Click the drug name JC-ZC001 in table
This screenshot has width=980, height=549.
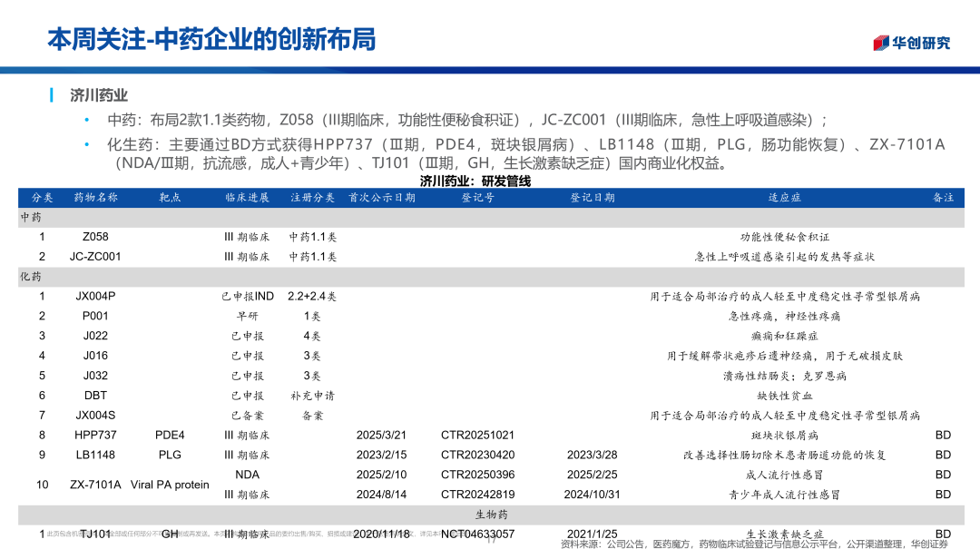[95, 257]
